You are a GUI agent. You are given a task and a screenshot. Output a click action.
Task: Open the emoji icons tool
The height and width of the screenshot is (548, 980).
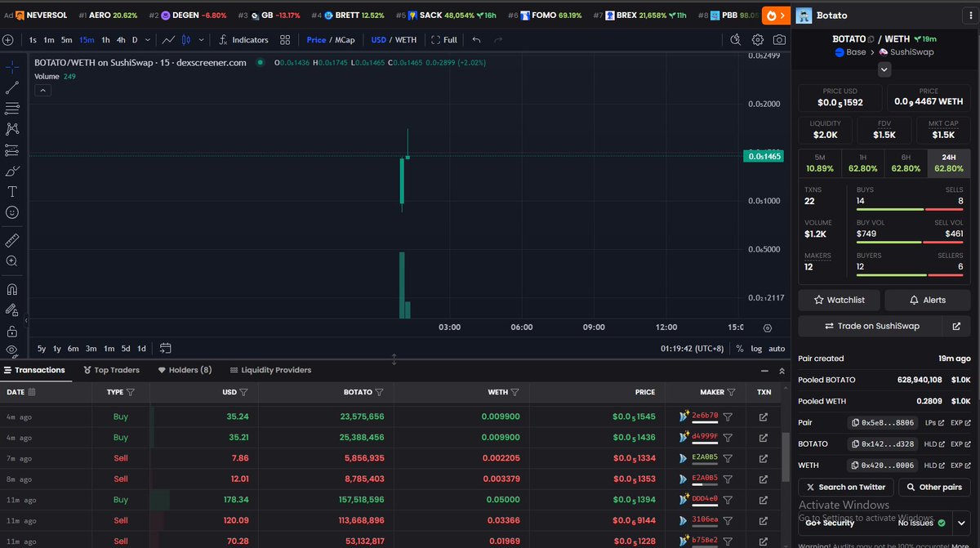coord(12,212)
